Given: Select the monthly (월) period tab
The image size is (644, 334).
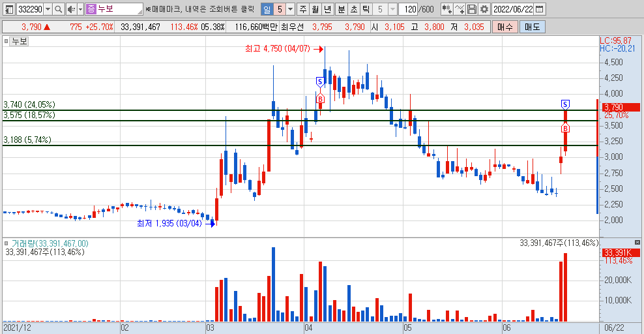Looking at the screenshot, I should point(315,9).
